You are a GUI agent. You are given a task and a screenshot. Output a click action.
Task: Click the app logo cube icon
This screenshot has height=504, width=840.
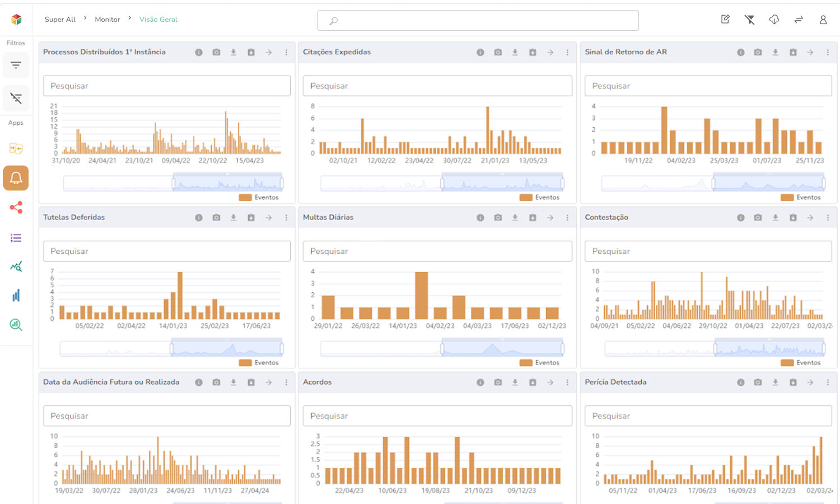tap(16, 20)
